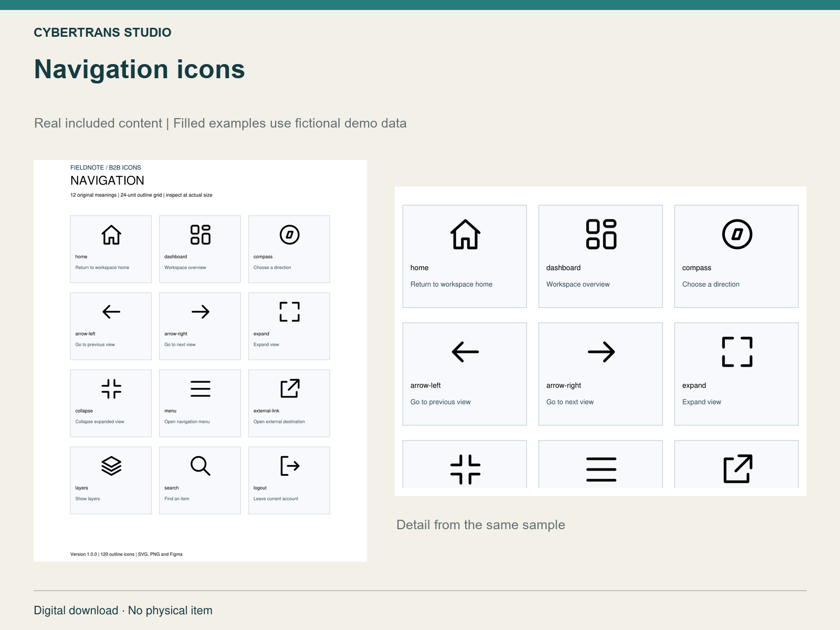Click 'Choose a direction' text in the enlarged detail
The image size is (840, 630).
(711, 285)
